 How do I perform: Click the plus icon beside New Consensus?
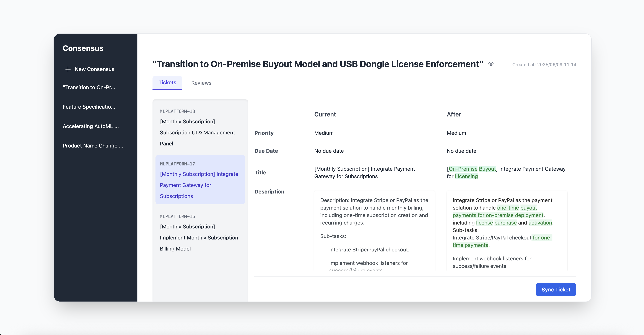[x=68, y=69]
